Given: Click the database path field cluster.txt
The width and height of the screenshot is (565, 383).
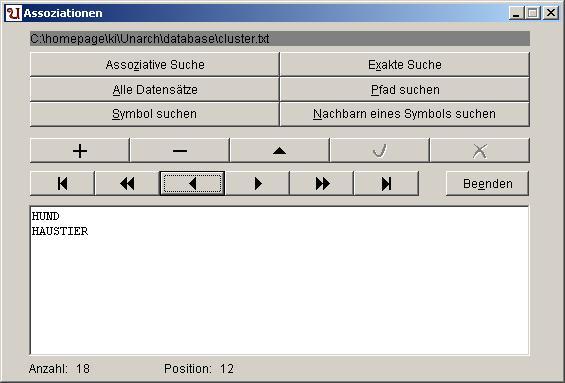Looking at the screenshot, I should tap(280, 39).
